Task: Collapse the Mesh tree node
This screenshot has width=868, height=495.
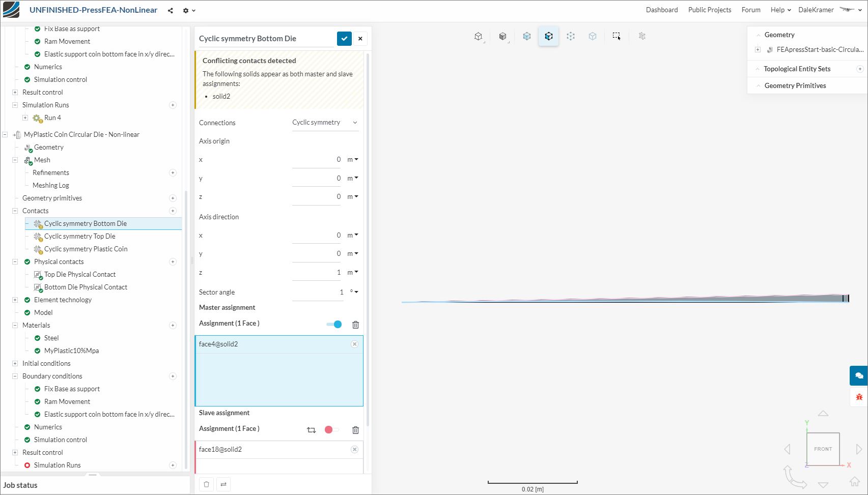Action: (15, 160)
